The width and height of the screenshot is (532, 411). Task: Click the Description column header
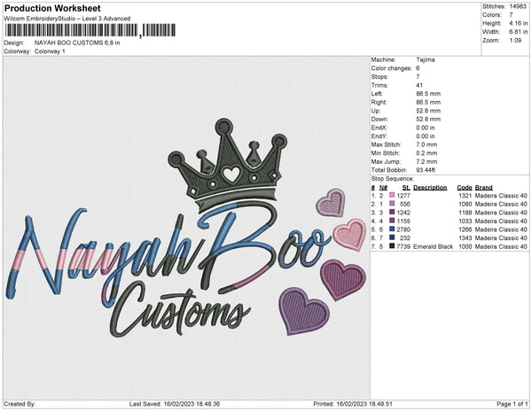430,188
